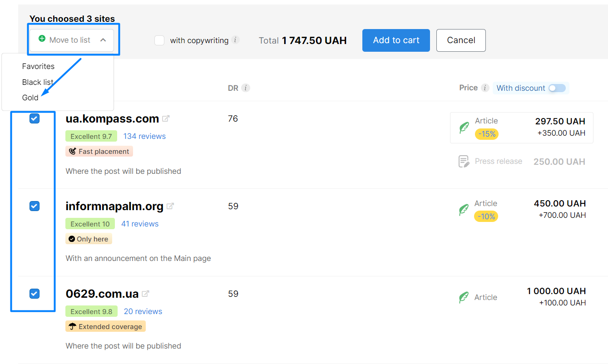Click the Cancel button

click(461, 40)
